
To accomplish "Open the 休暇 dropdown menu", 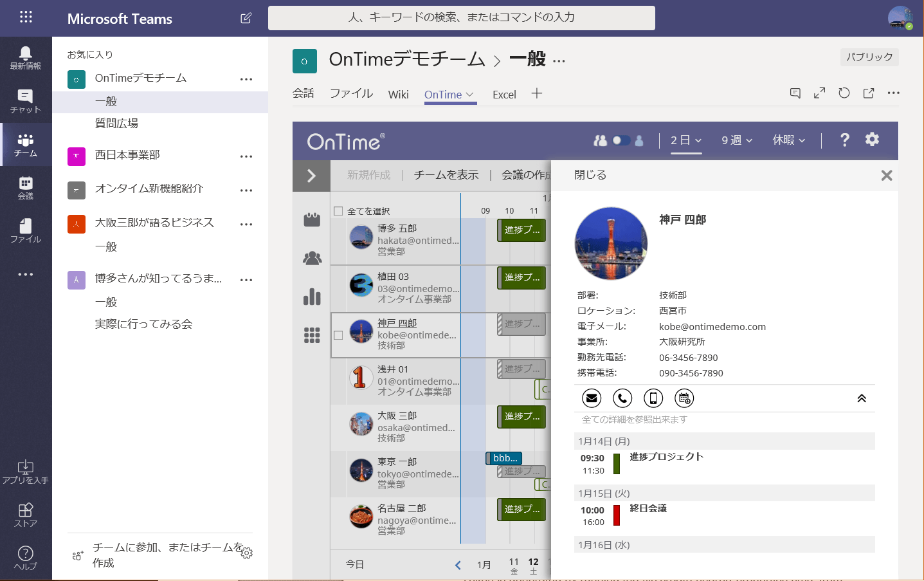I will (x=788, y=140).
